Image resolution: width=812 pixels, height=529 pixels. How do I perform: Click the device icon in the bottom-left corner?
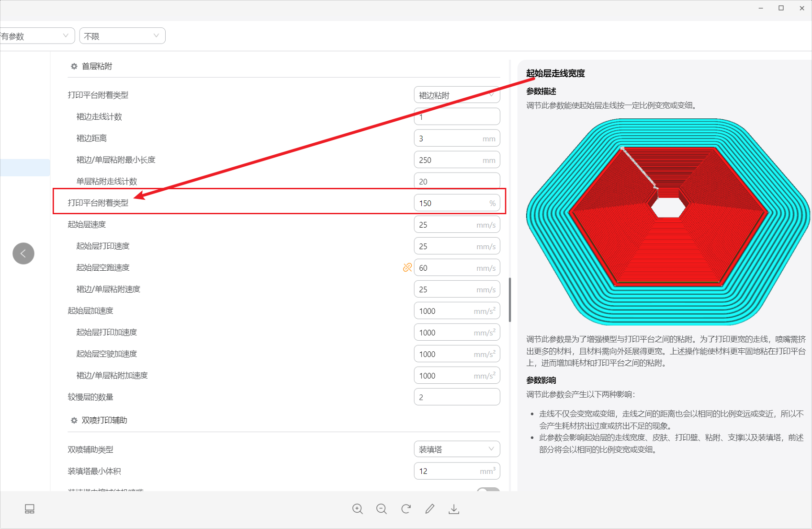pyautogui.click(x=29, y=509)
